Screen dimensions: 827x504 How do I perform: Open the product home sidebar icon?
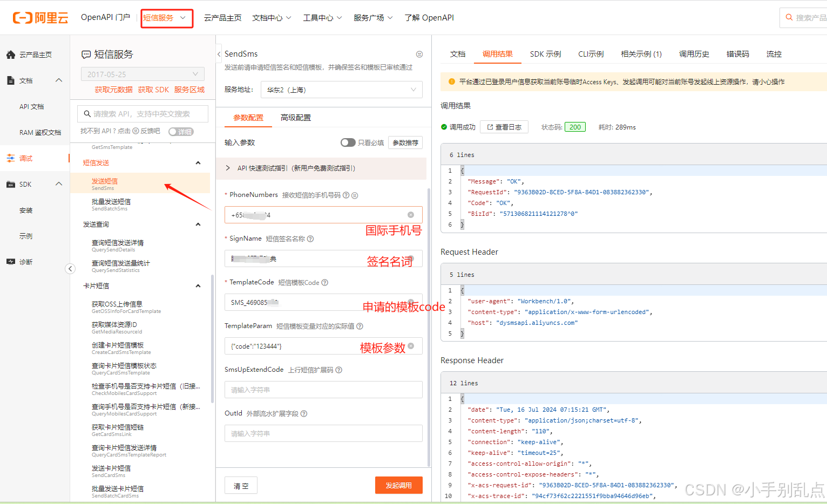point(11,55)
